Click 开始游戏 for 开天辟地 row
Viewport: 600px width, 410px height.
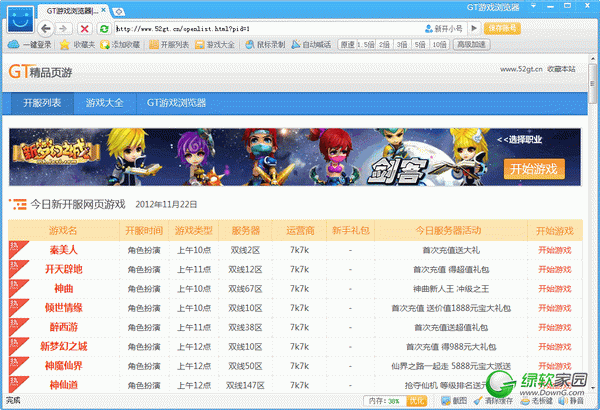point(554,269)
